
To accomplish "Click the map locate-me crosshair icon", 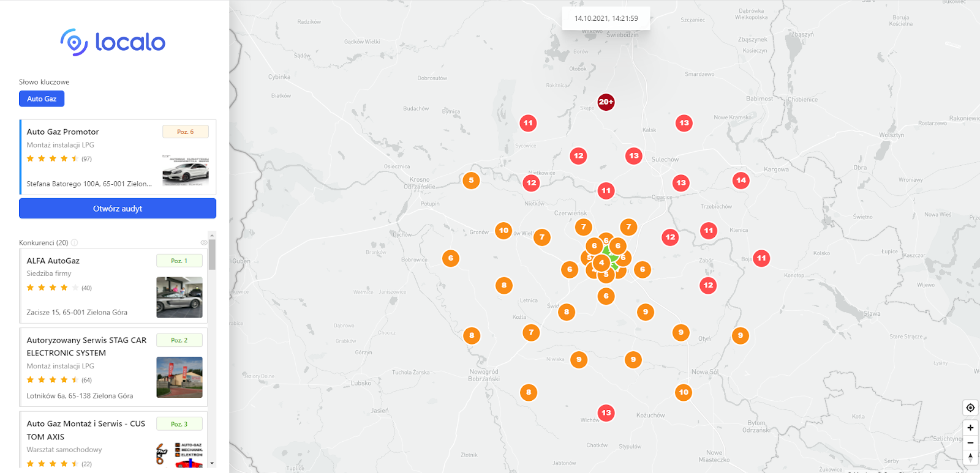I will point(970,408).
